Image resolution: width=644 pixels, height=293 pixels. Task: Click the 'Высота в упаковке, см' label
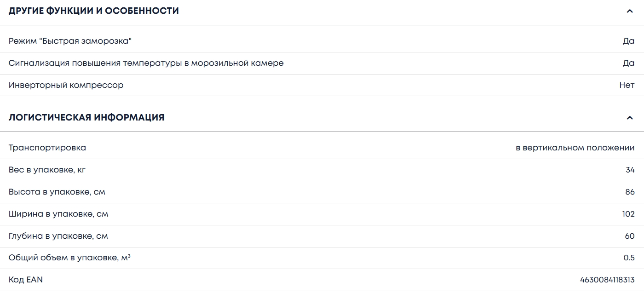[x=57, y=192]
